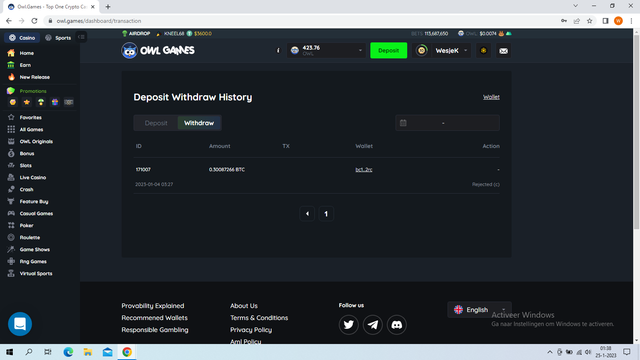
Task: Open the Discord social link
Action: [397, 325]
